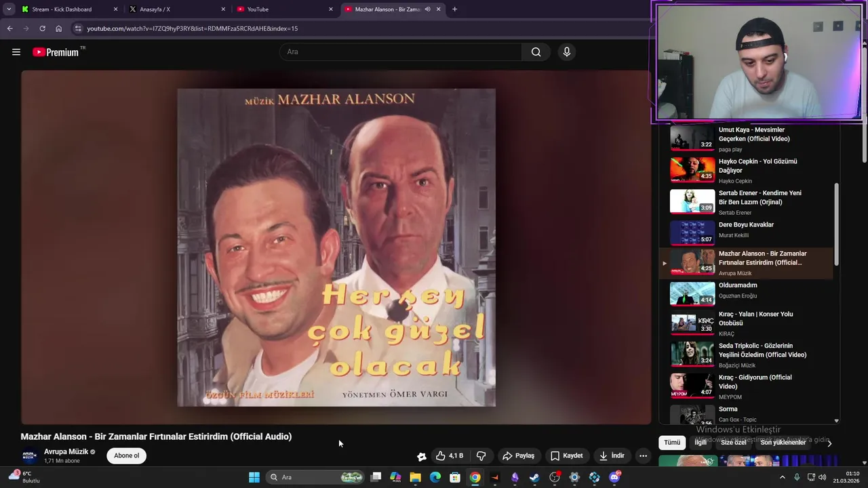Click the search magnifier button
Image resolution: width=868 pixels, height=488 pixels.
[536, 52]
